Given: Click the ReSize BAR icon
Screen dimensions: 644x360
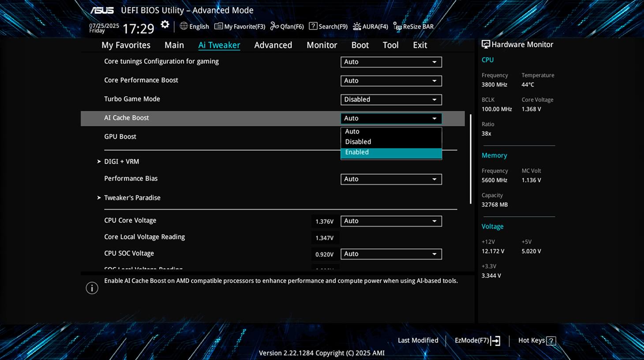Looking at the screenshot, I should point(397,26).
